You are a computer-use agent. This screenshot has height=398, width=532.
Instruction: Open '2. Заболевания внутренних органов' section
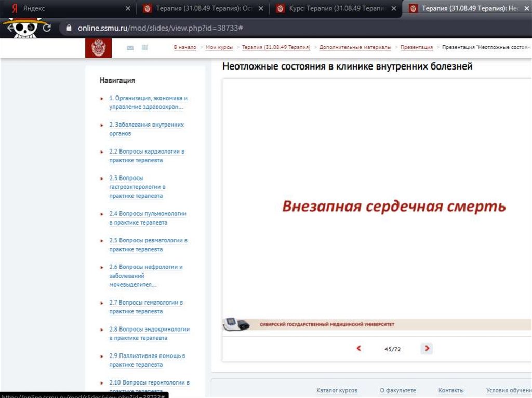point(146,129)
